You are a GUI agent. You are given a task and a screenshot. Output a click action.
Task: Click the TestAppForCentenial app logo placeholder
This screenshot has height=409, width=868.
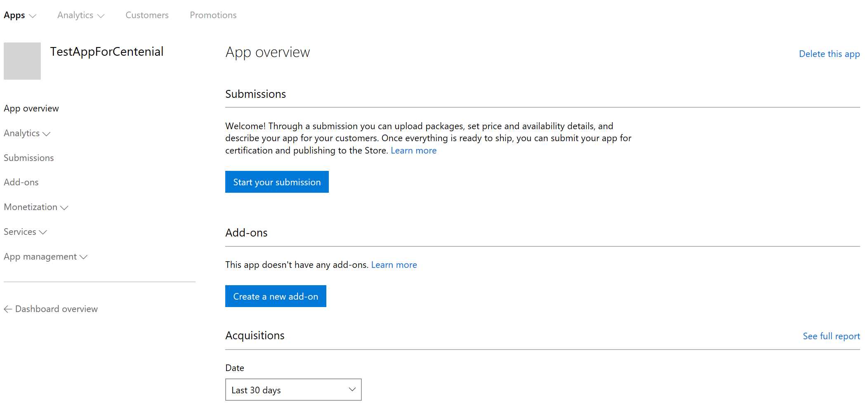coord(22,60)
